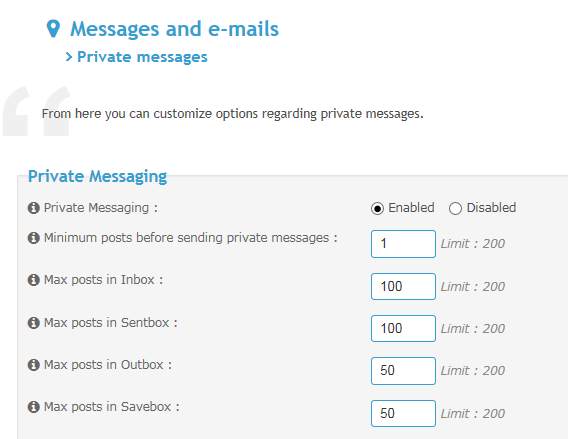Click the Disabled label text
The width and height of the screenshot is (568, 439).
click(491, 208)
